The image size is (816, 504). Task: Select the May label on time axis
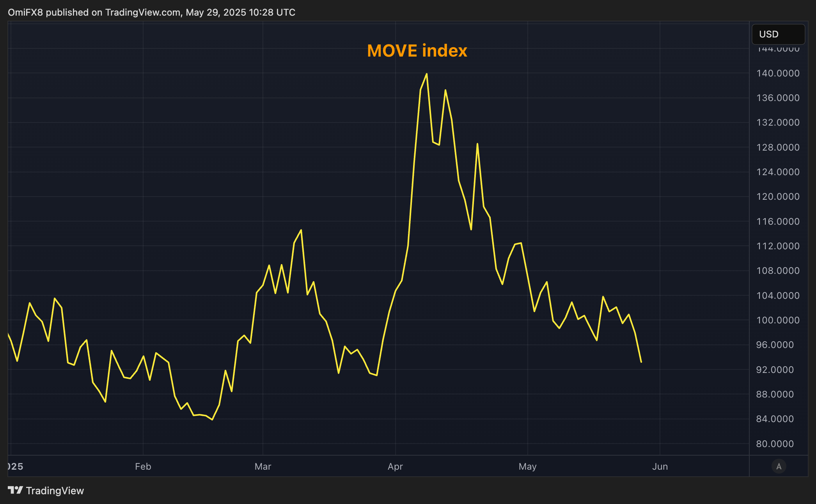click(x=527, y=467)
